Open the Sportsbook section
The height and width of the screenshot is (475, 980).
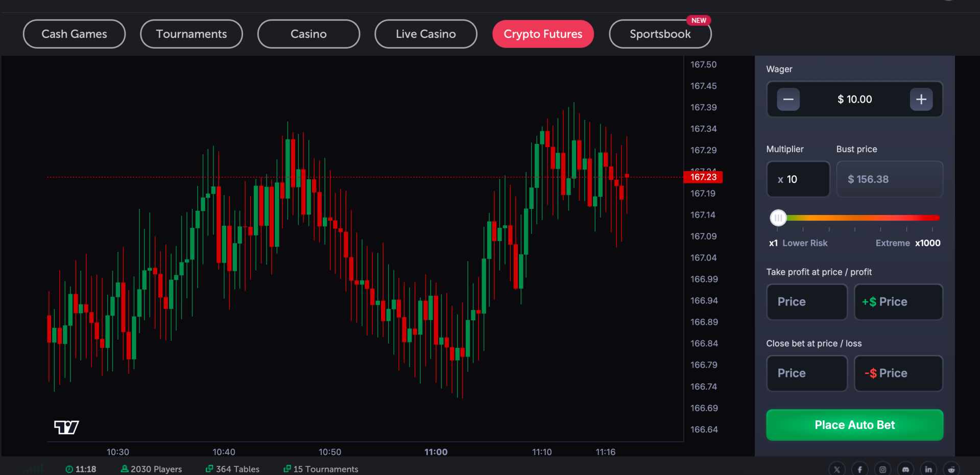[x=660, y=34]
